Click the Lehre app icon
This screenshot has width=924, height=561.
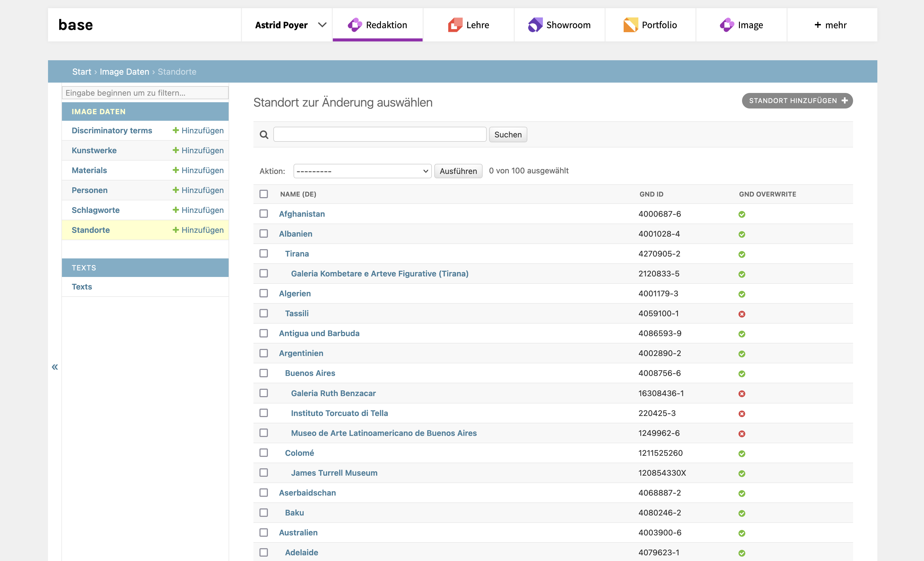point(455,25)
